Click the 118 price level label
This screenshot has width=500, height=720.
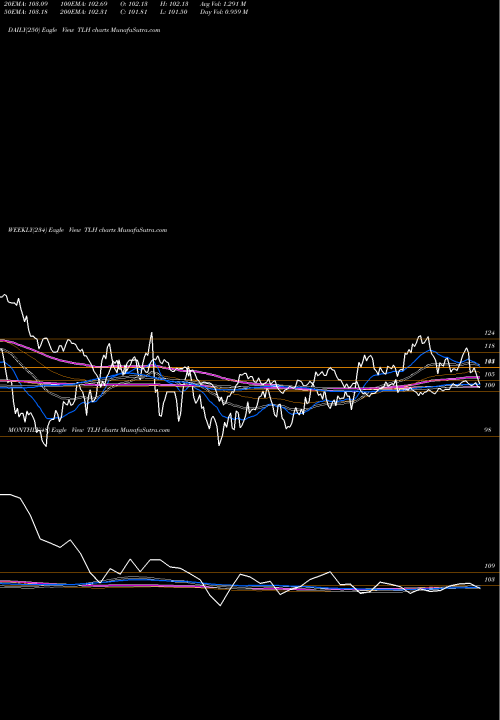tap(489, 346)
